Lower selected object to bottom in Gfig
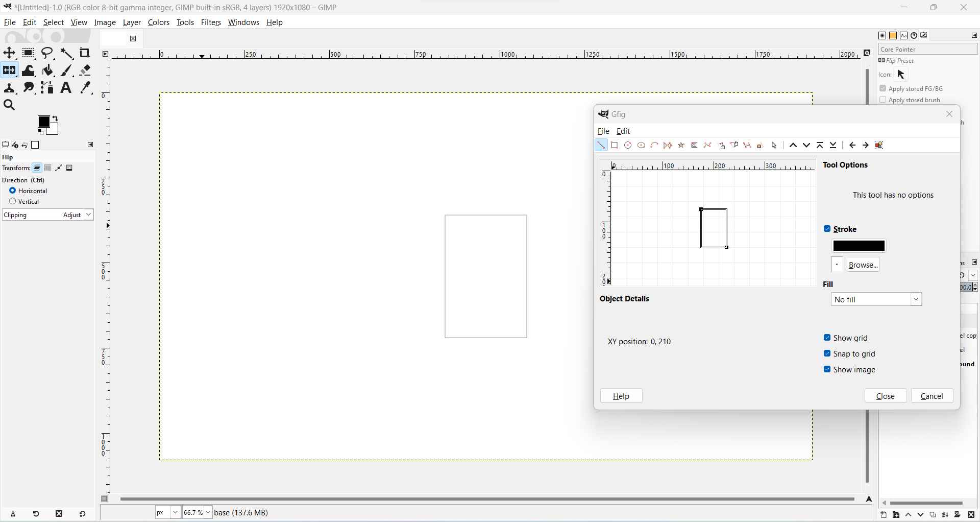This screenshot has height=522, width=980. coord(834,146)
